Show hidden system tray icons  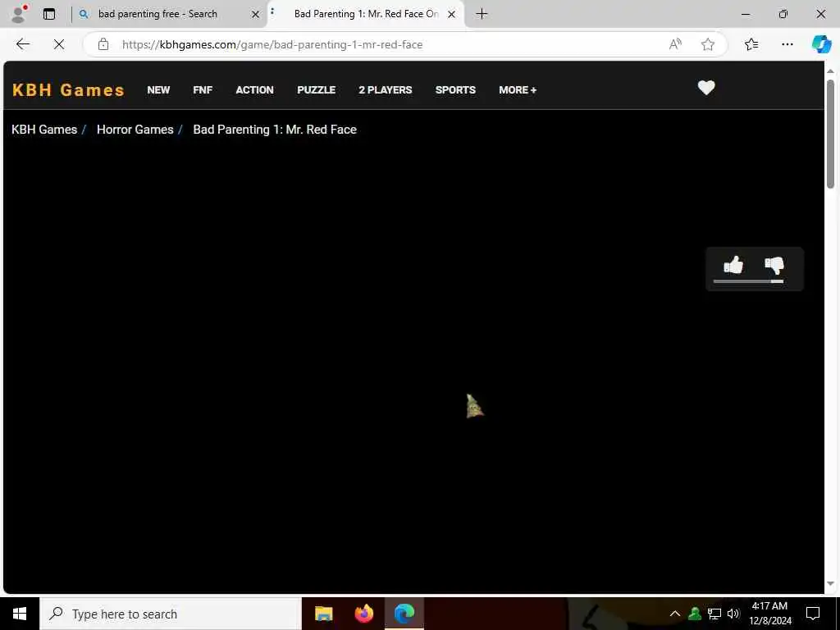tap(675, 614)
